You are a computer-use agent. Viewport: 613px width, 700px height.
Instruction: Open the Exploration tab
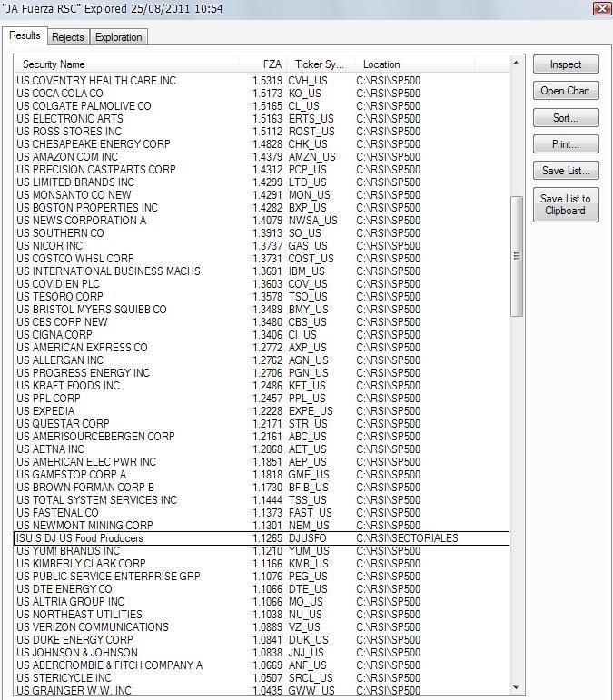(x=119, y=37)
